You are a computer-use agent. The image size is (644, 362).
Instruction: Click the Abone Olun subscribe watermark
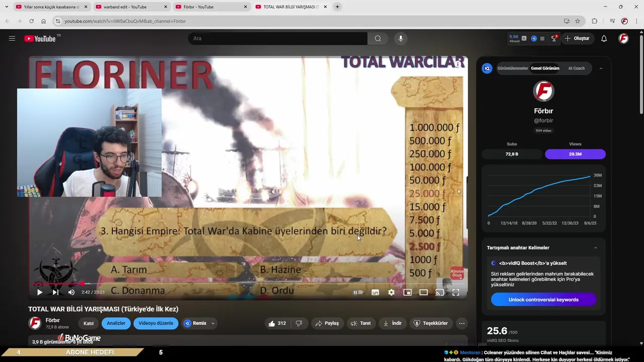coord(457,273)
